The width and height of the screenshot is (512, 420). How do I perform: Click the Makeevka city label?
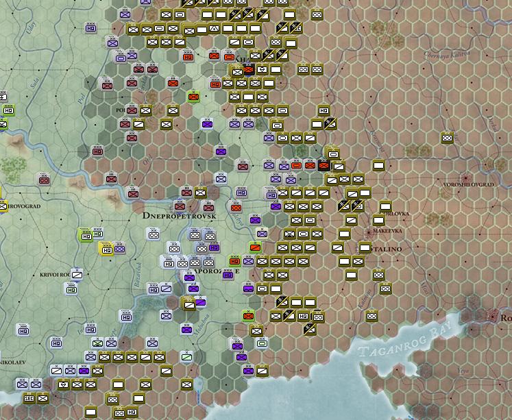(387, 231)
